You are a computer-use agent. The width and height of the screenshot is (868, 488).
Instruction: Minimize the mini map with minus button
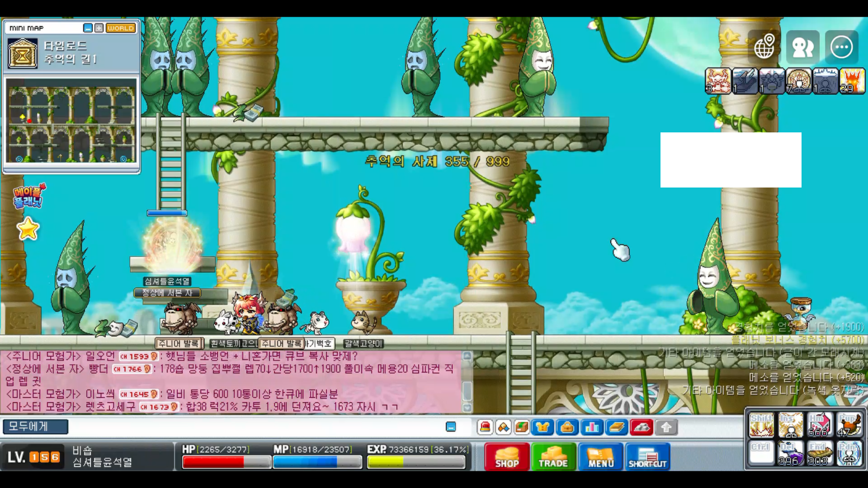point(88,28)
